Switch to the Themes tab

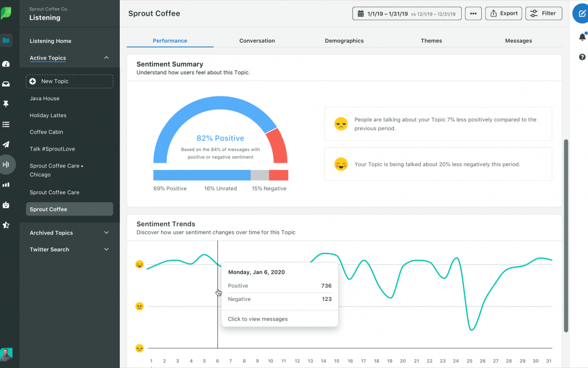tap(431, 40)
